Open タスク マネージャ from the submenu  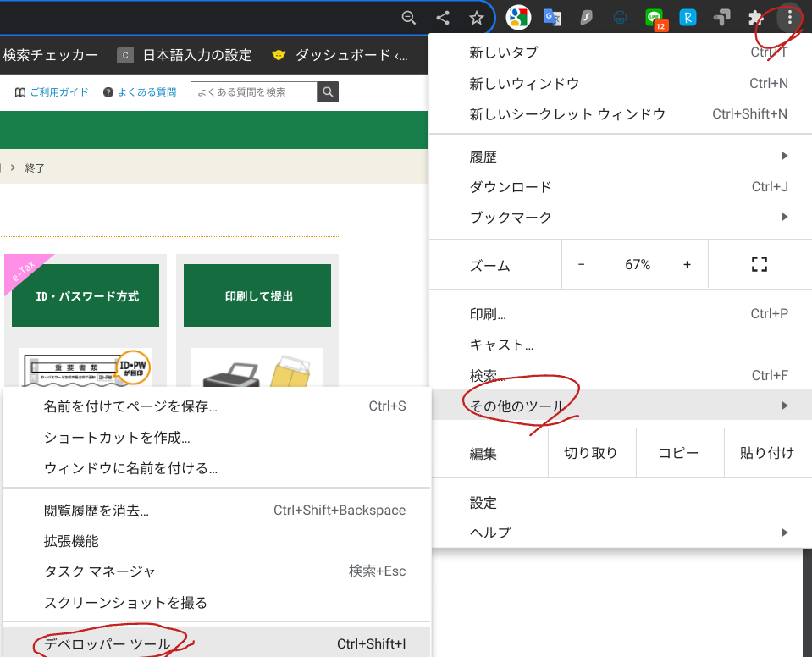(217, 571)
